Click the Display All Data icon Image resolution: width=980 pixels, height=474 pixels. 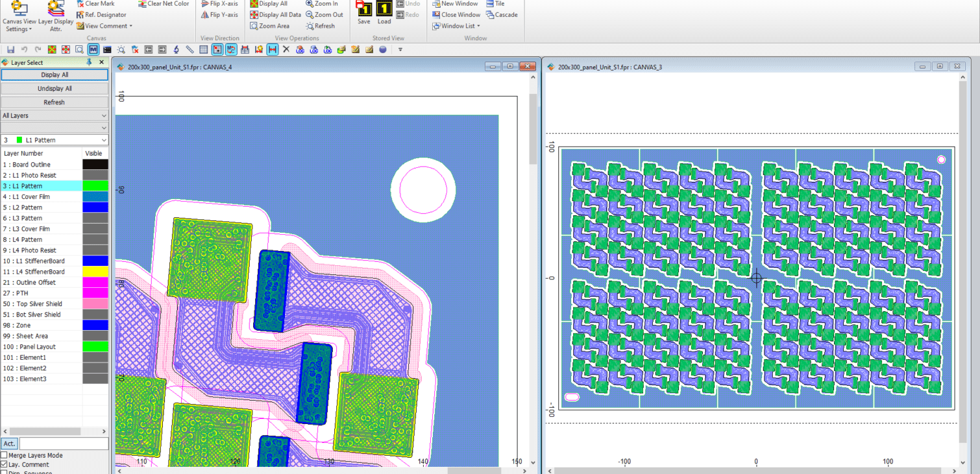(x=254, y=15)
